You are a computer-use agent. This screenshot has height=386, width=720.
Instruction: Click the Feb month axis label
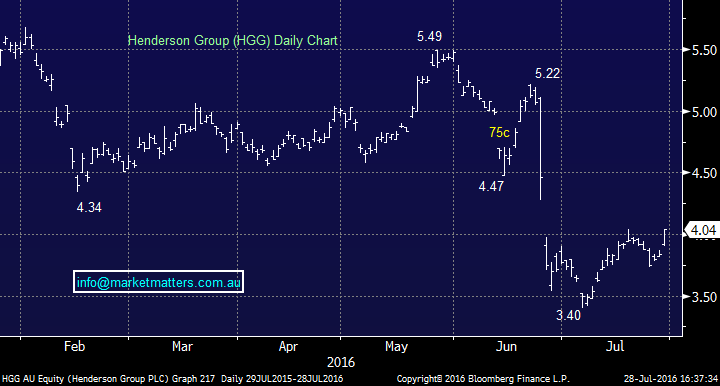pos(74,346)
